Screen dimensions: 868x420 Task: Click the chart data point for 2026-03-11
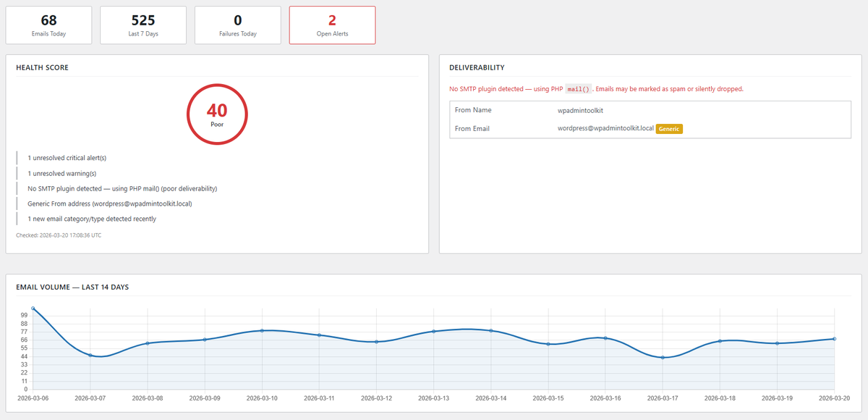click(319, 335)
